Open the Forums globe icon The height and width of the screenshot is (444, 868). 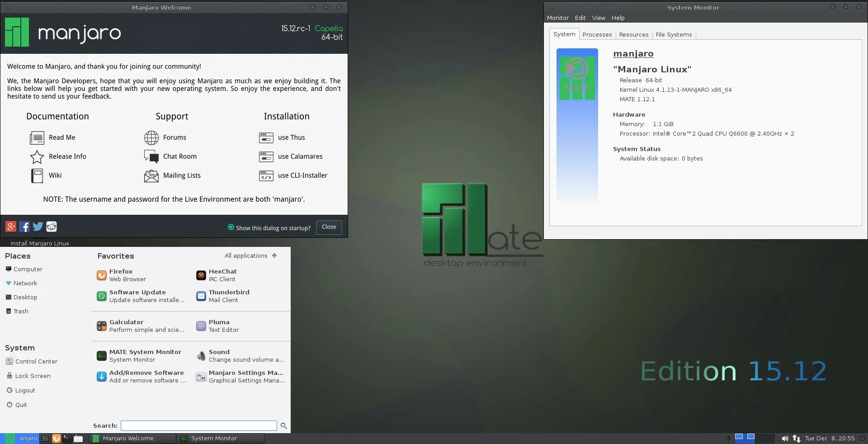coord(151,137)
